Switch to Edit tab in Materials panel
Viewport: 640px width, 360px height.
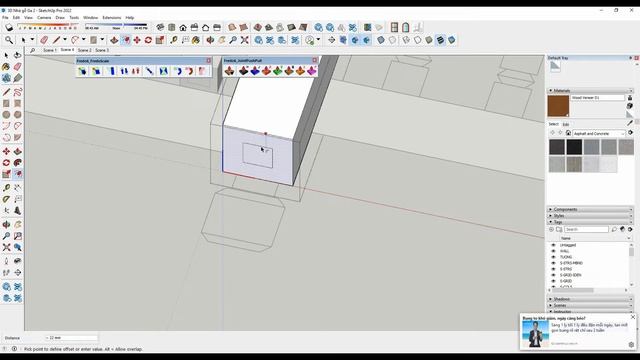(x=566, y=124)
